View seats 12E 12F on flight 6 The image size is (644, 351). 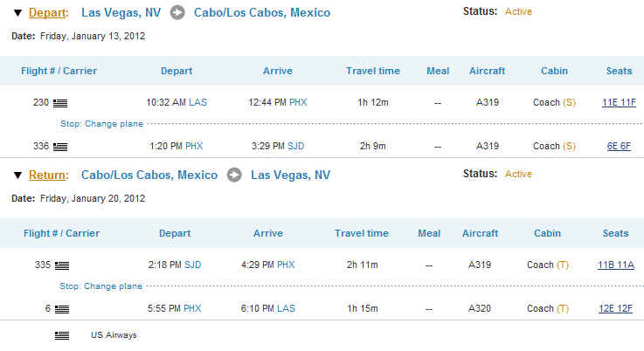click(616, 309)
